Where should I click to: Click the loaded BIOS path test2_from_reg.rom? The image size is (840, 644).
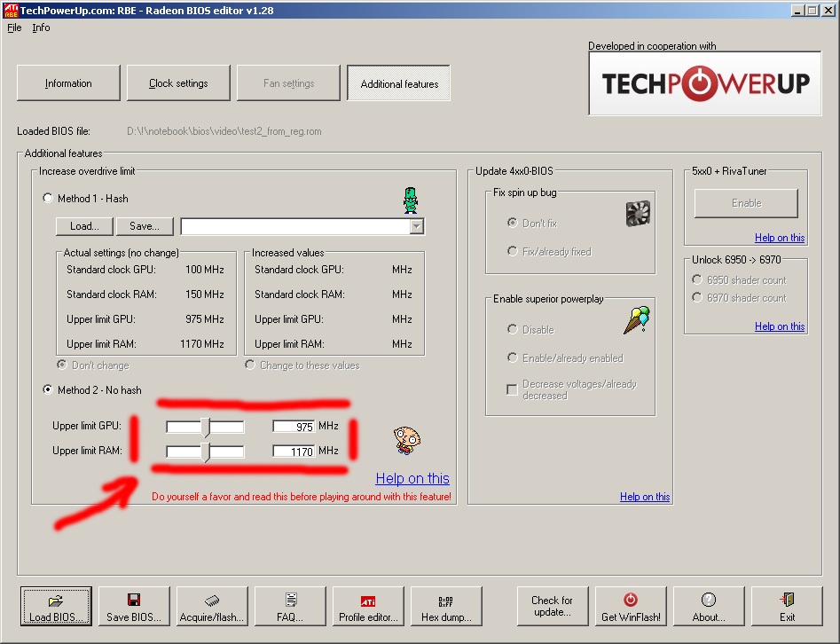pyautogui.click(x=224, y=131)
